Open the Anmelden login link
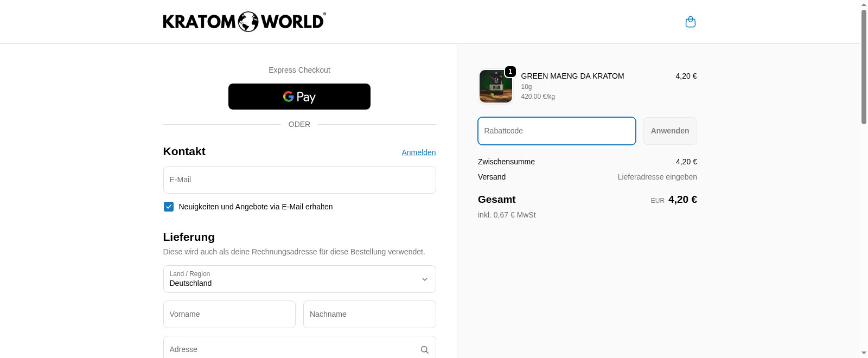The width and height of the screenshot is (868, 358). coord(419,152)
